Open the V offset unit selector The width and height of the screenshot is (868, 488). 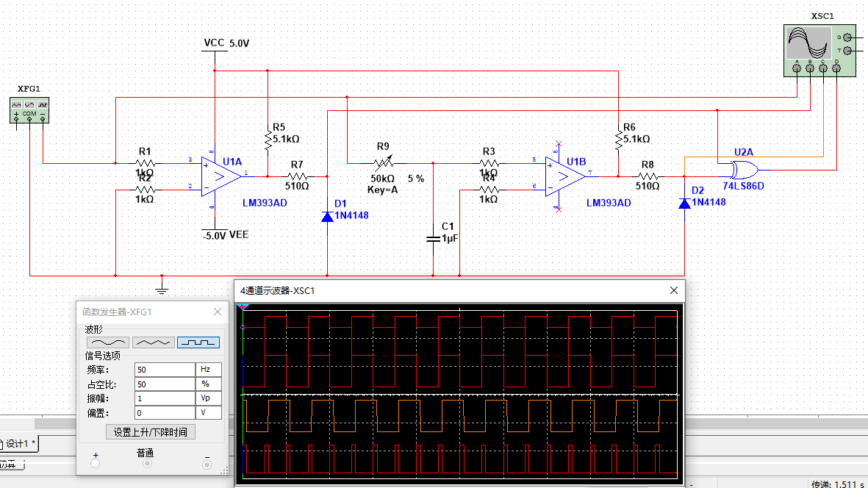(209, 413)
